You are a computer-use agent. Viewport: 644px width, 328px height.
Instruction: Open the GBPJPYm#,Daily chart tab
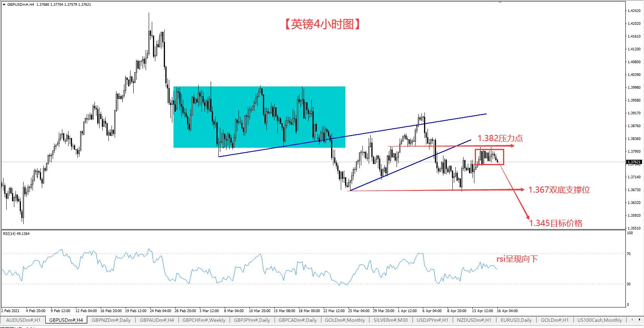252,320
